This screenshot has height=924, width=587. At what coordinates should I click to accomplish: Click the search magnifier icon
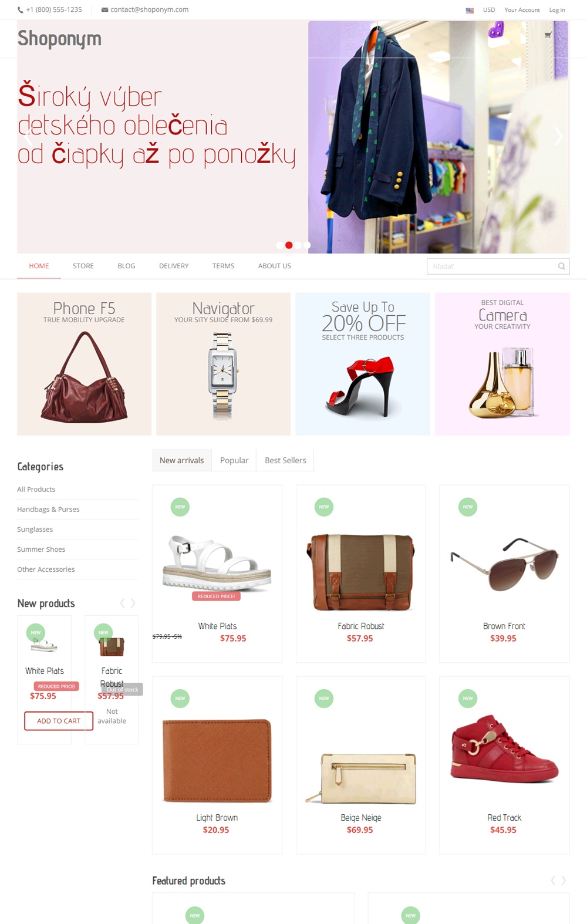coord(562,267)
